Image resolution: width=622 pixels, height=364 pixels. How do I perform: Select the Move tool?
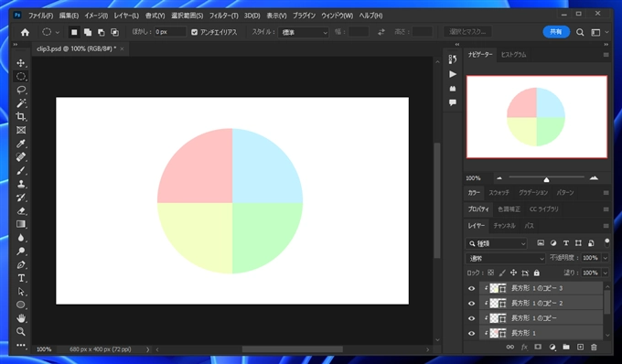pos(21,63)
